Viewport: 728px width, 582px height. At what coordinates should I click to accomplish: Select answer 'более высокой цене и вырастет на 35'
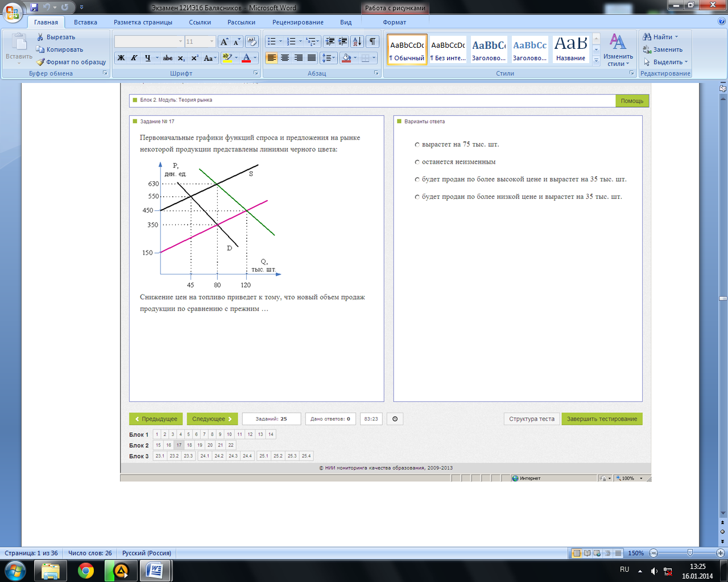[417, 180]
